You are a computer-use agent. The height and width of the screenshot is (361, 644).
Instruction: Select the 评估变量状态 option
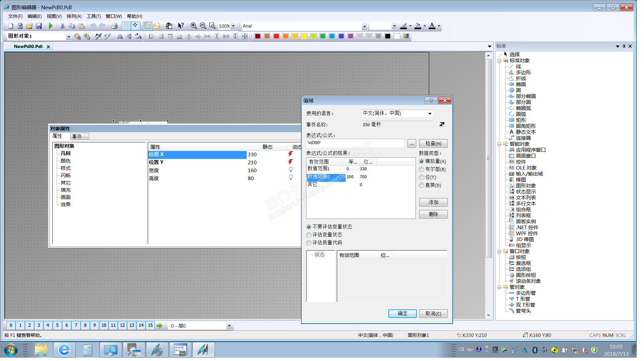click(309, 235)
